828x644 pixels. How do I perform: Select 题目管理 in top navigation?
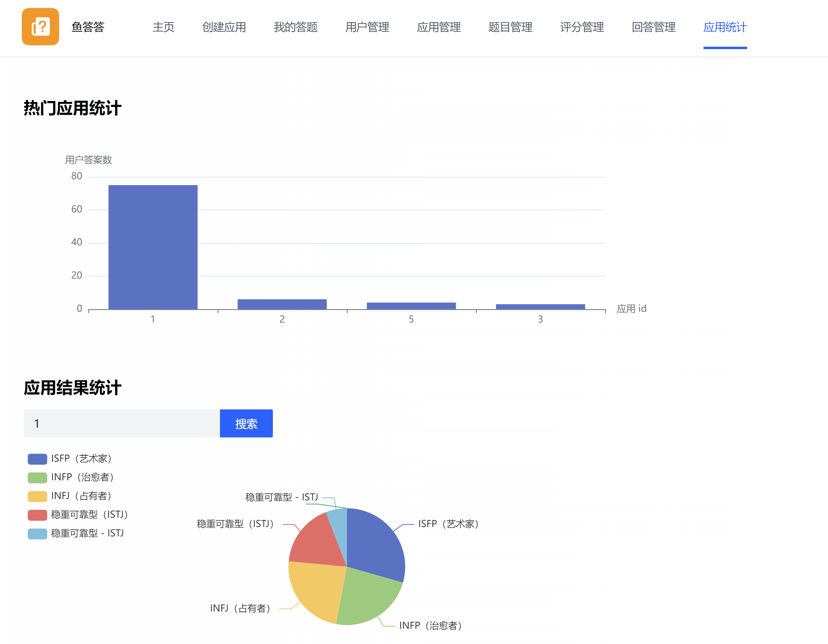510,27
